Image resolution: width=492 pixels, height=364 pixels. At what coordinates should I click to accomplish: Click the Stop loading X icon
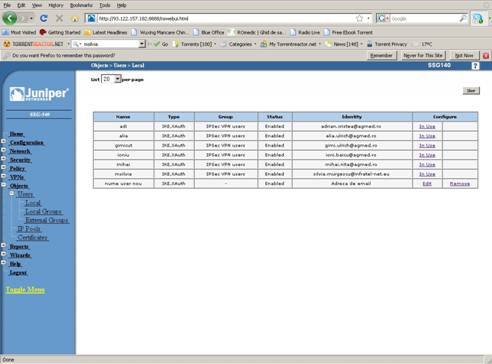59,18
